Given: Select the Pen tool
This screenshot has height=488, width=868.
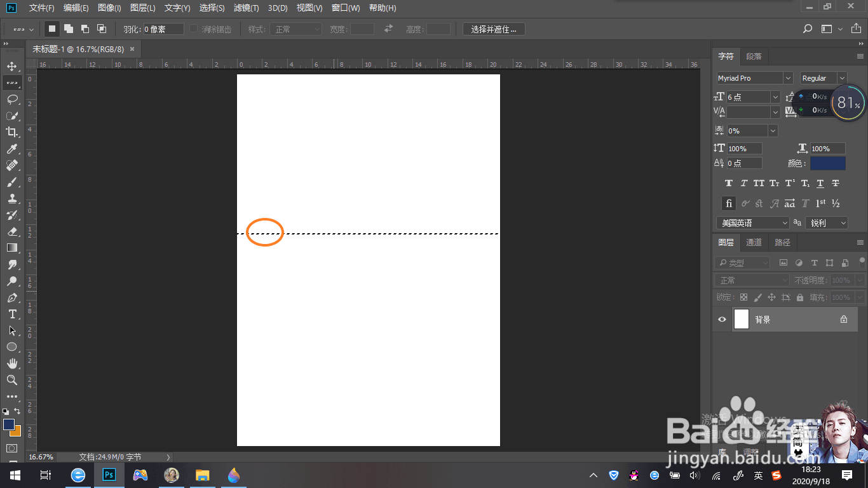Looking at the screenshot, I should (x=11, y=297).
